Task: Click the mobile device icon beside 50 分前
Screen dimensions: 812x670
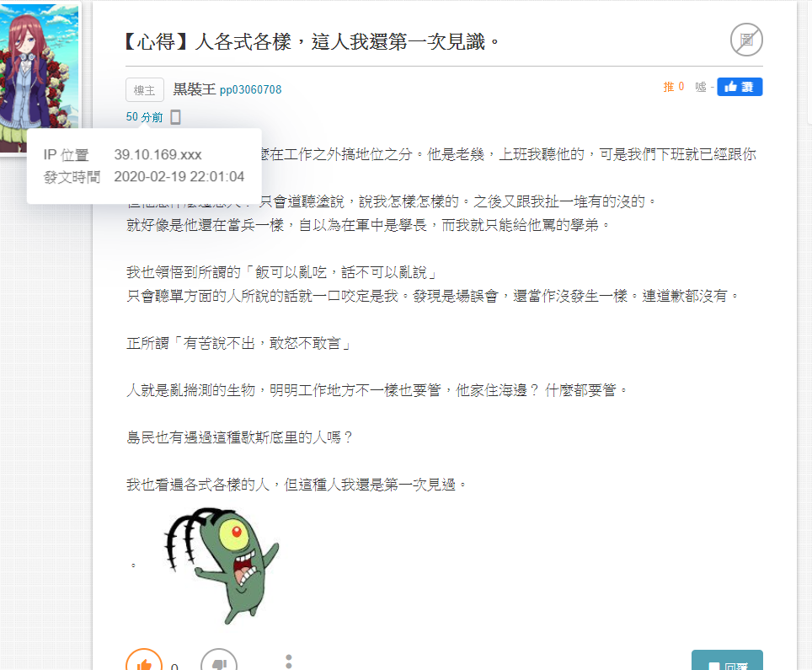Action: click(175, 117)
